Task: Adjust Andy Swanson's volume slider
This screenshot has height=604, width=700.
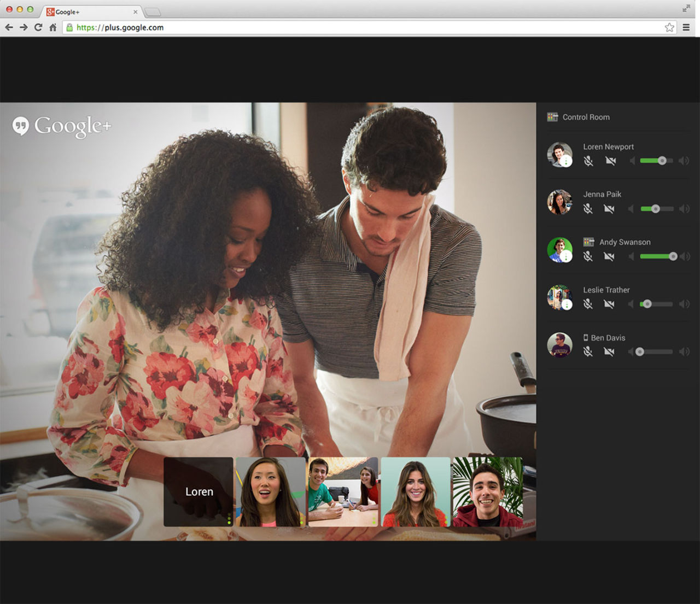Action: coord(673,256)
